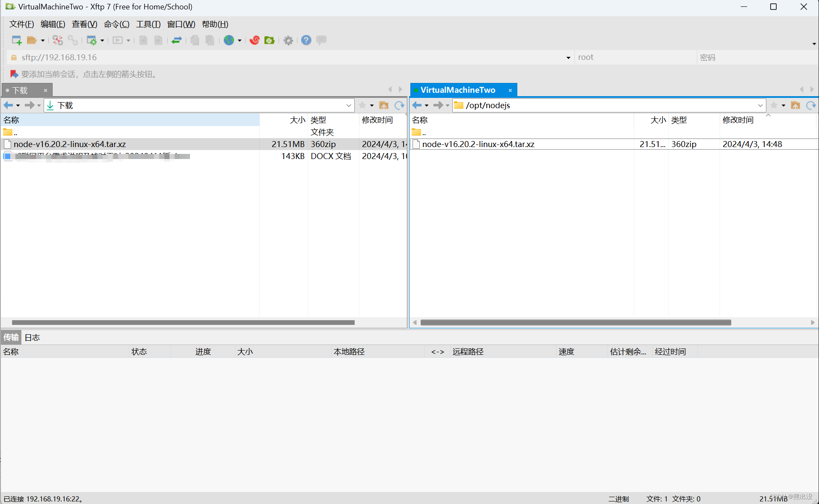Close the VirtualMachineTwo tab

510,90
